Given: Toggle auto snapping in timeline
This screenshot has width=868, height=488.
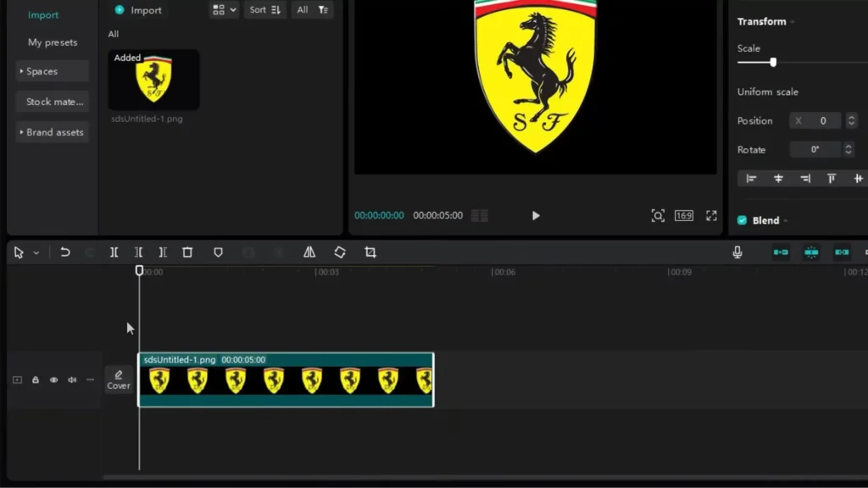Looking at the screenshot, I should click(811, 252).
